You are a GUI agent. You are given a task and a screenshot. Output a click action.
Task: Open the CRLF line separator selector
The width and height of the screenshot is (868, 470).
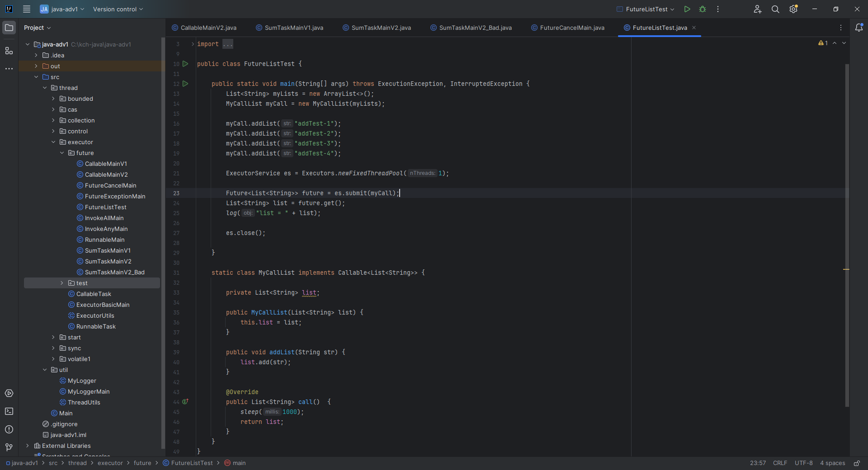(x=780, y=463)
